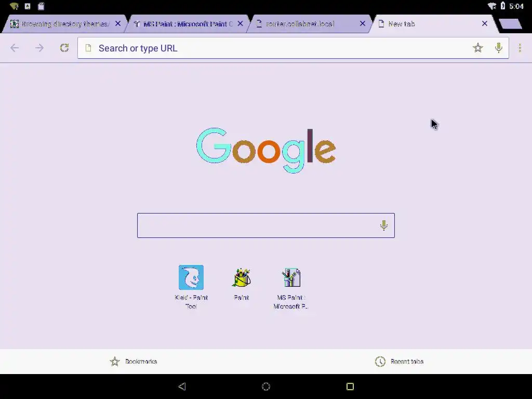
Task: Open the Chrome three-dot menu
Action: coord(520,48)
